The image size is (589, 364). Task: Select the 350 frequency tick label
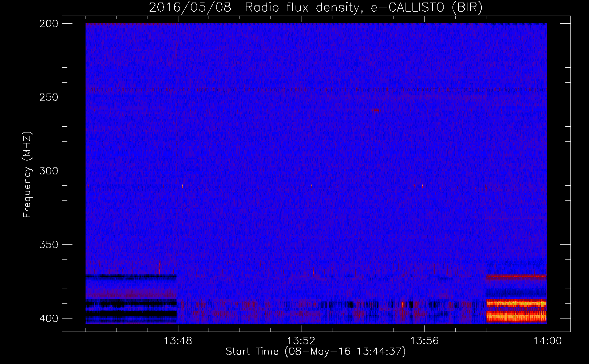pyautogui.click(x=49, y=245)
